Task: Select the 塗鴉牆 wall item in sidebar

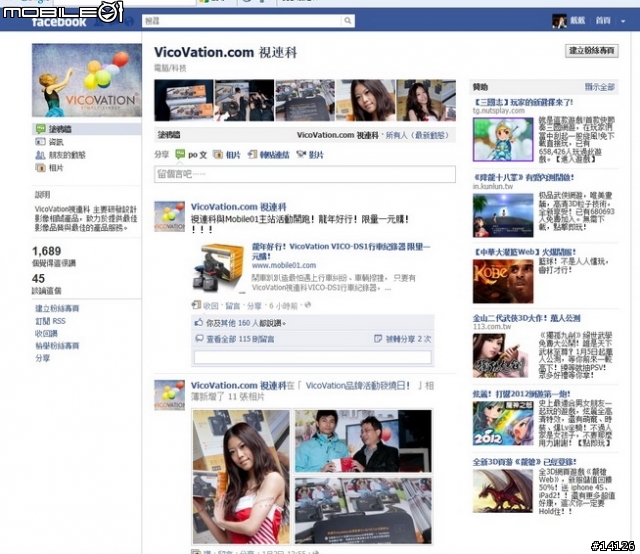Action: coord(87,129)
